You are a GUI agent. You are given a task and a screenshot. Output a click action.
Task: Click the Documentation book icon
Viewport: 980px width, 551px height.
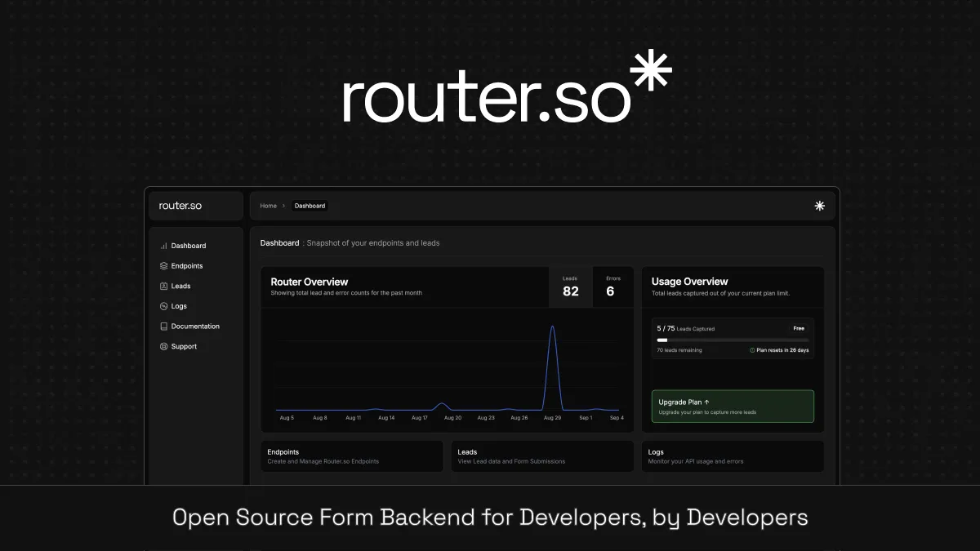pyautogui.click(x=163, y=326)
